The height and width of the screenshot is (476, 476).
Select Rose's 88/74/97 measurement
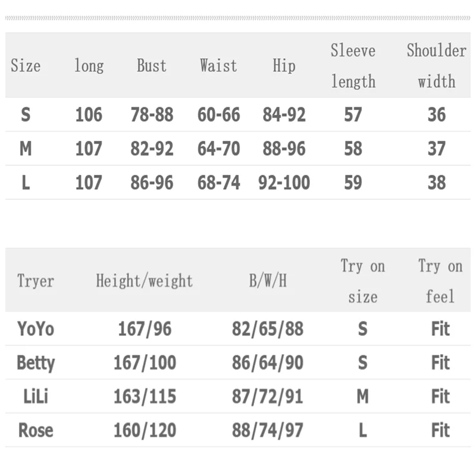pos(268,430)
